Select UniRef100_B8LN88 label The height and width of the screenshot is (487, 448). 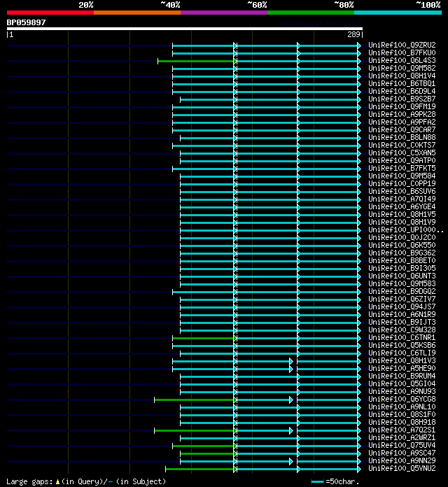[x=402, y=138]
